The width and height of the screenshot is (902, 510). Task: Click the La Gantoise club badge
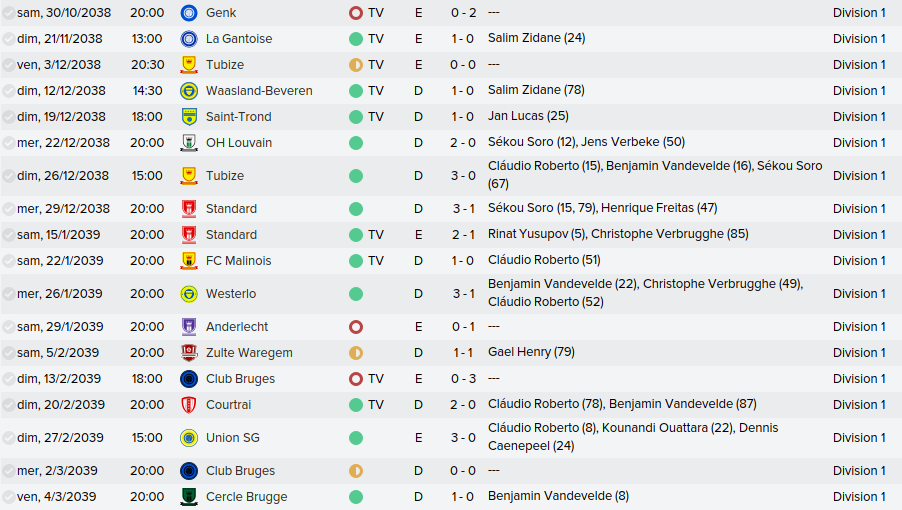pyautogui.click(x=188, y=39)
